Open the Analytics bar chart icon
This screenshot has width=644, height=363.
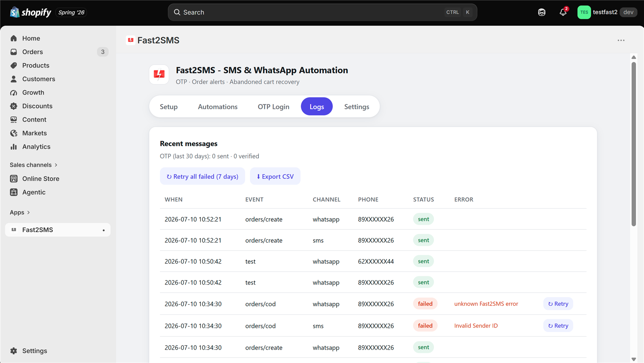tap(14, 146)
